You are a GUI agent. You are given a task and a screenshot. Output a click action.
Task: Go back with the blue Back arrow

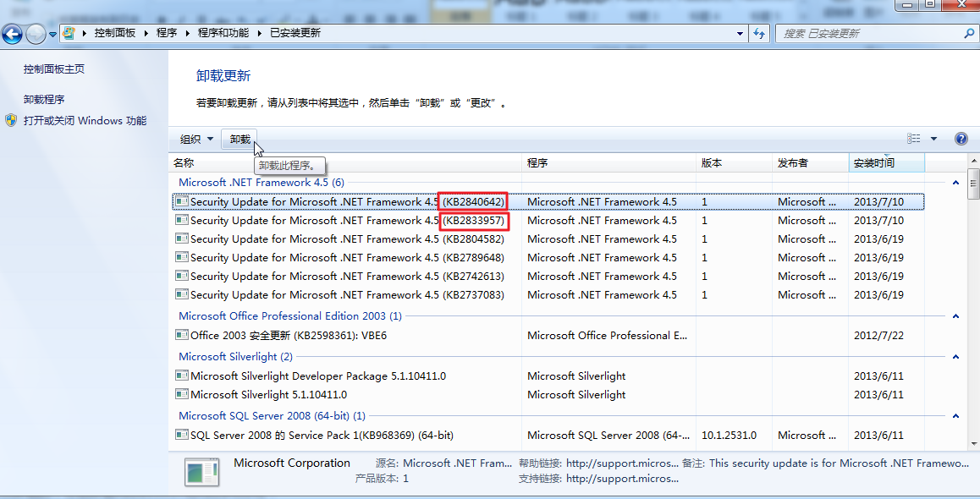(12, 34)
